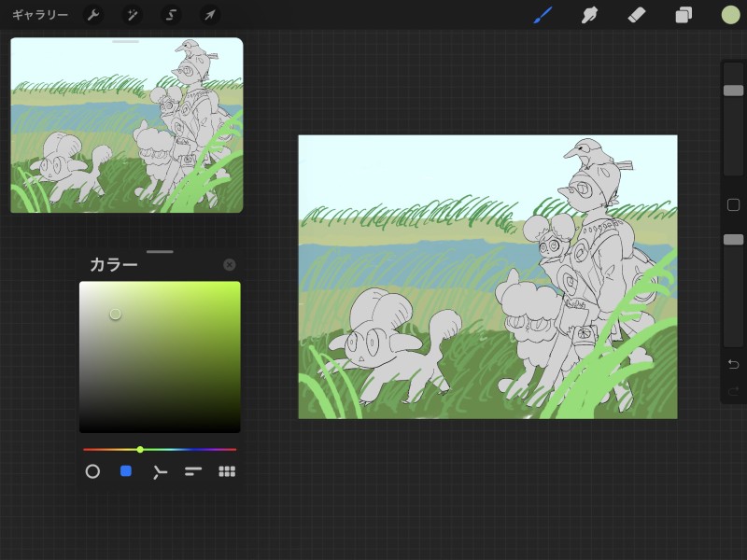Click the brush size slider handle
Image resolution: width=747 pixels, height=560 pixels.
(x=733, y=91)
